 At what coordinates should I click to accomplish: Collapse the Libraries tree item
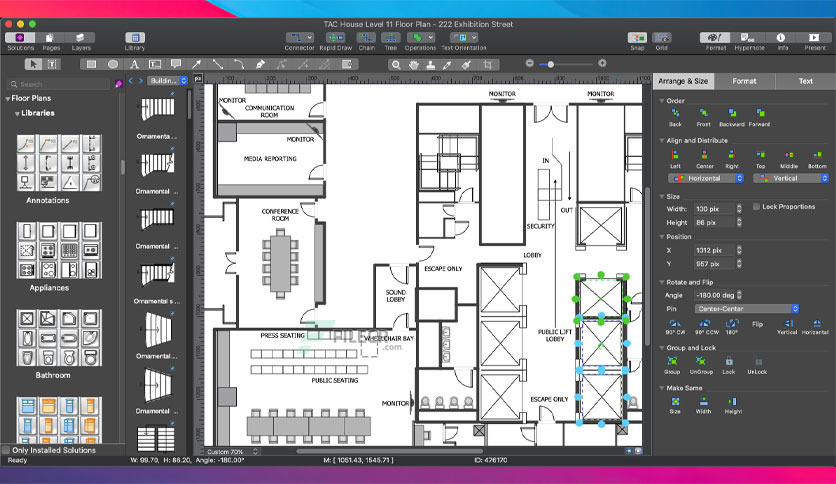(17, 114)
